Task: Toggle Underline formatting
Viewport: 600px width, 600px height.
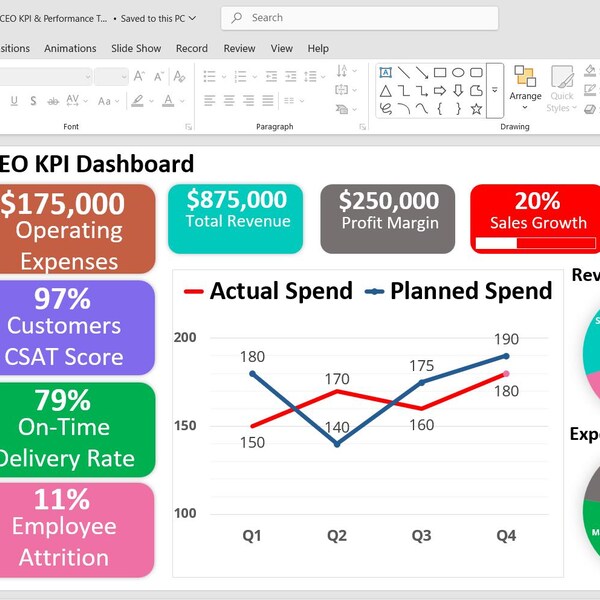Action: click(14, 101)
